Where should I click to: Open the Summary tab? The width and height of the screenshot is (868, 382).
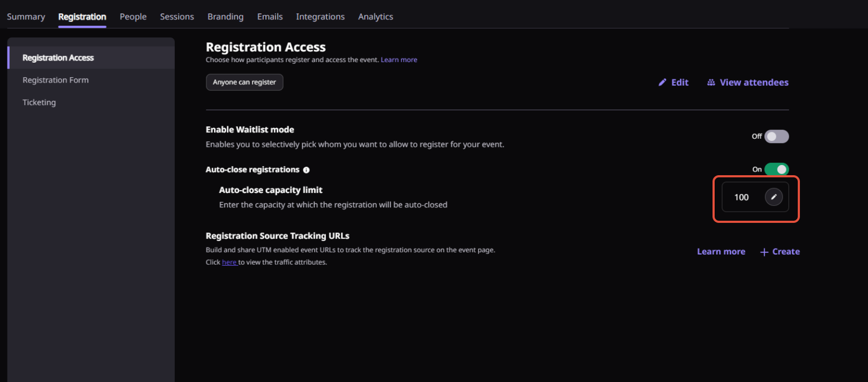26,17
